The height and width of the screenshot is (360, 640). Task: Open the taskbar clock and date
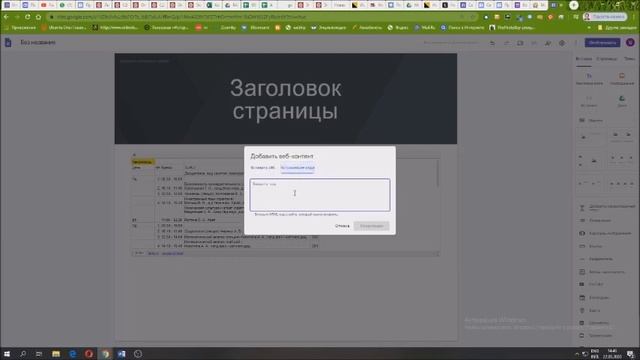click(612, 354)
